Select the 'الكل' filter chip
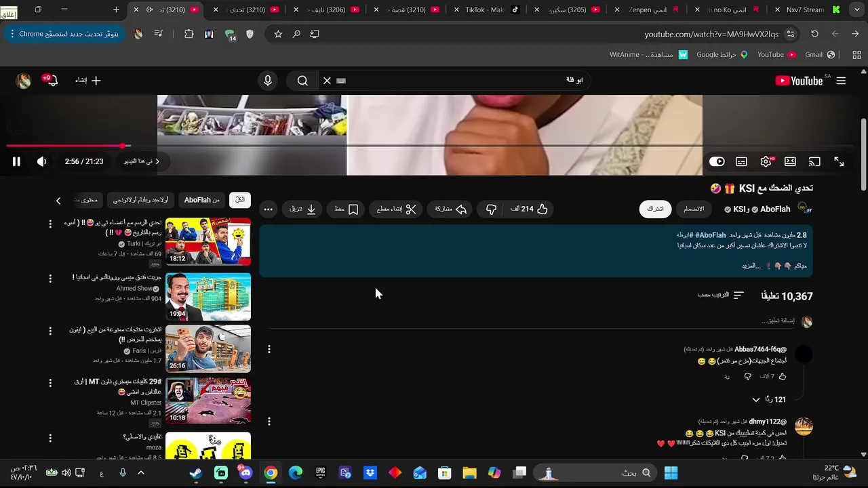 coord(240,200)
